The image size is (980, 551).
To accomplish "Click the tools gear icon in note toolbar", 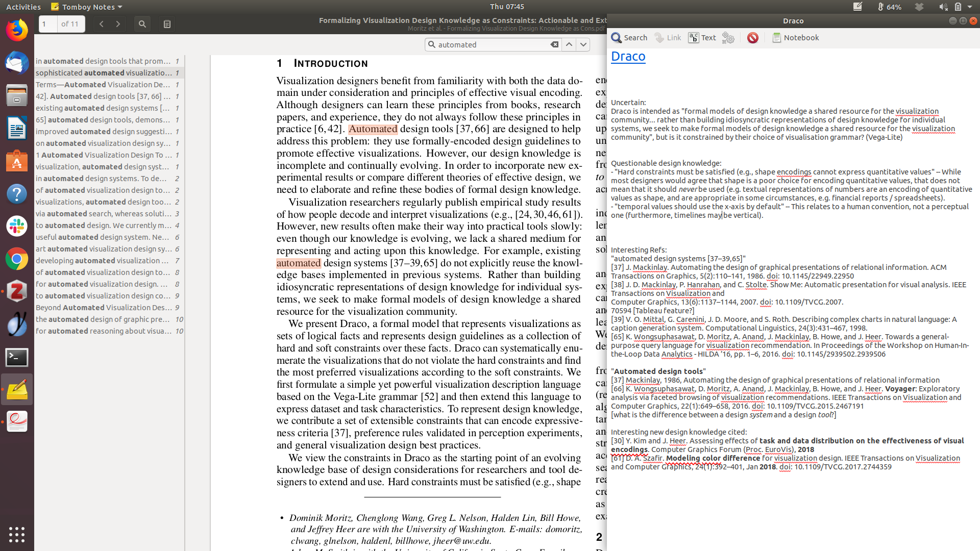I will tap(728, 38).
